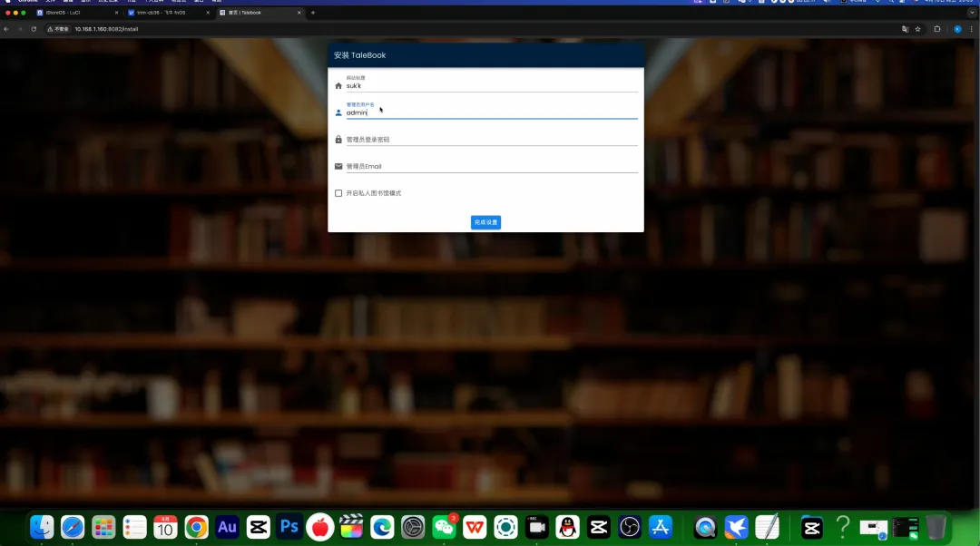The width and height of the screenshot is (980, 546).
Task: Open App Store in the dock
Action: click(661, 527)
